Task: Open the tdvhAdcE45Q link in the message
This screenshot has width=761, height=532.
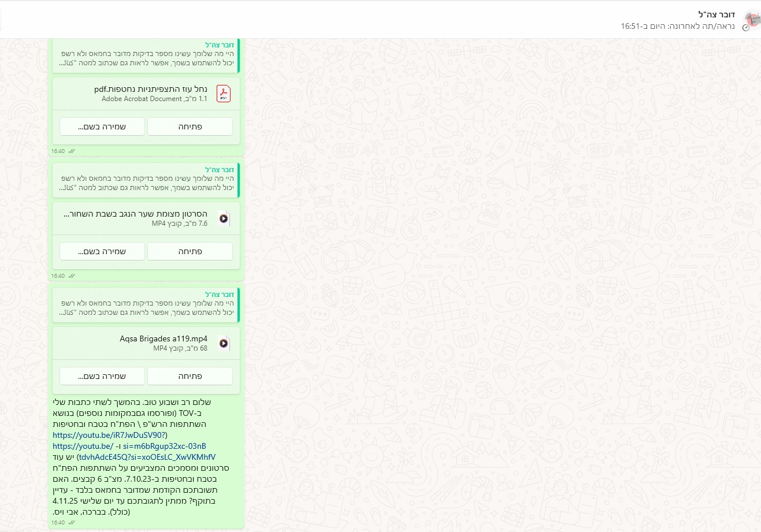Action: click(147, 457)
